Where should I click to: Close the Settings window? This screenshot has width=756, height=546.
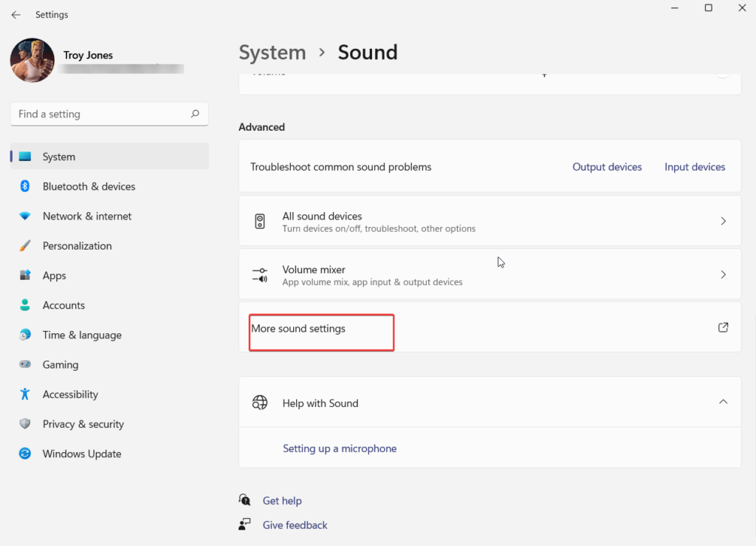pyautogui.click(x=742, y=7)
